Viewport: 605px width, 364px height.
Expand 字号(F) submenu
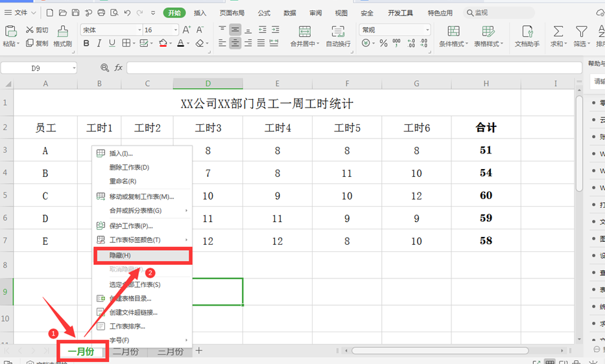pos(143,340)
